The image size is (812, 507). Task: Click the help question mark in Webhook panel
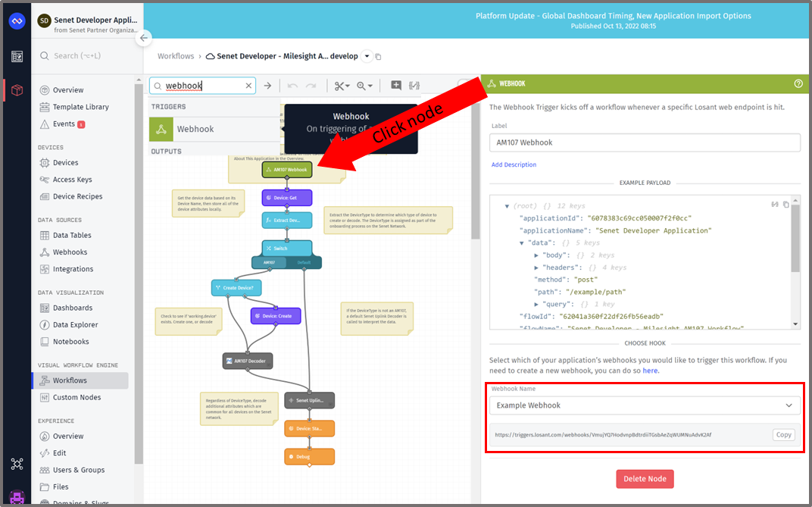point(798,83)
